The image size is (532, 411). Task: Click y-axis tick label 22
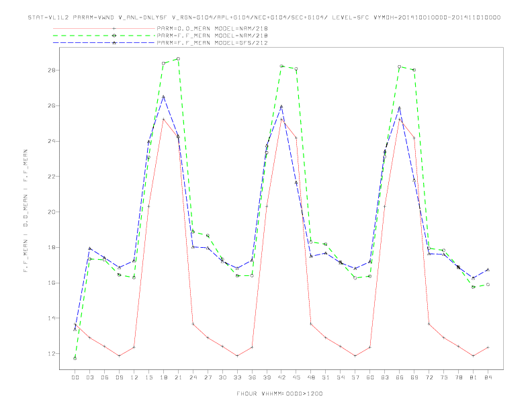52,177
